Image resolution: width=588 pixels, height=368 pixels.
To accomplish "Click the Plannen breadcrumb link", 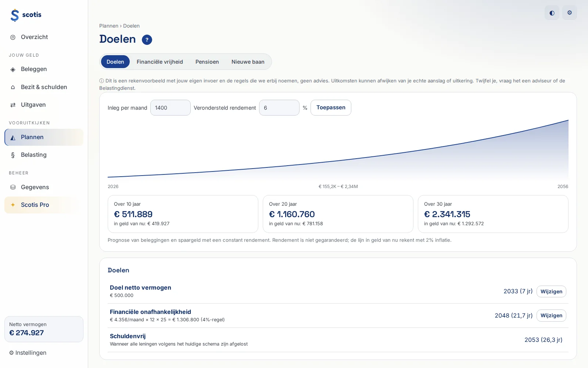I will 109,26.
